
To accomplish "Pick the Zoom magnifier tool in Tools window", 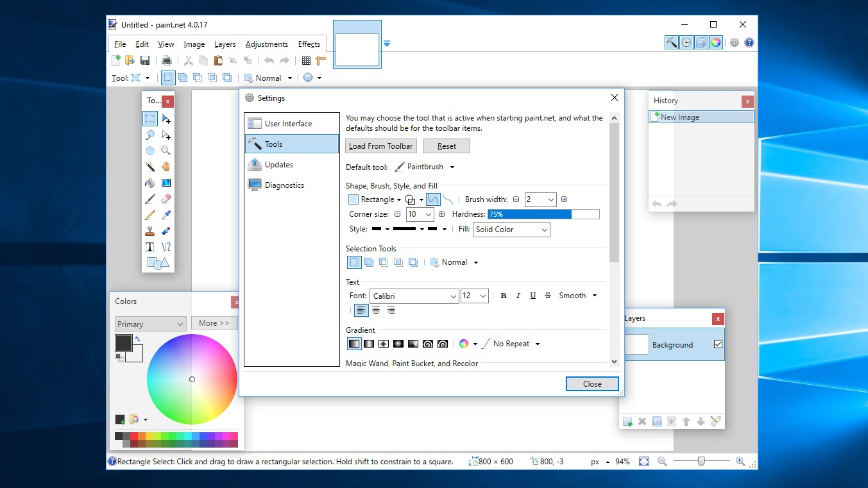I will [x=166, y=151].
